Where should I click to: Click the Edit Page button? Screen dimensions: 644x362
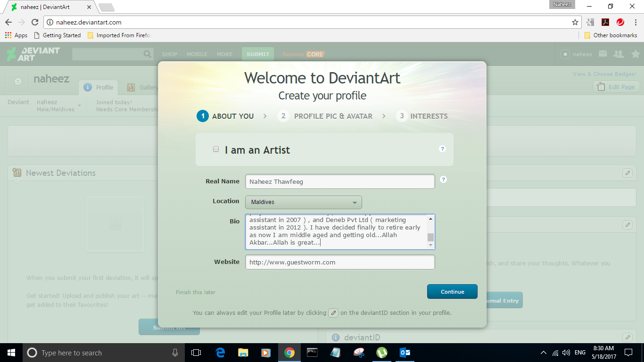(x=616, y=87)
